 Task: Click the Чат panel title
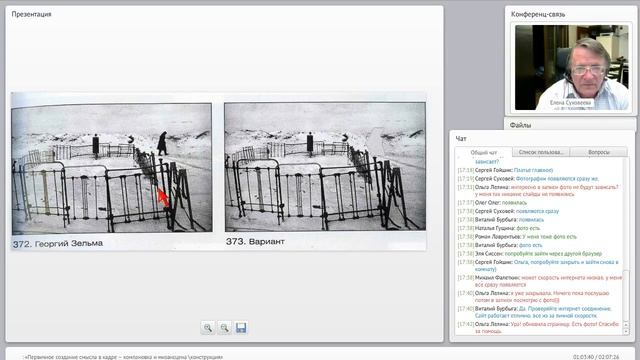pos(461,139)
